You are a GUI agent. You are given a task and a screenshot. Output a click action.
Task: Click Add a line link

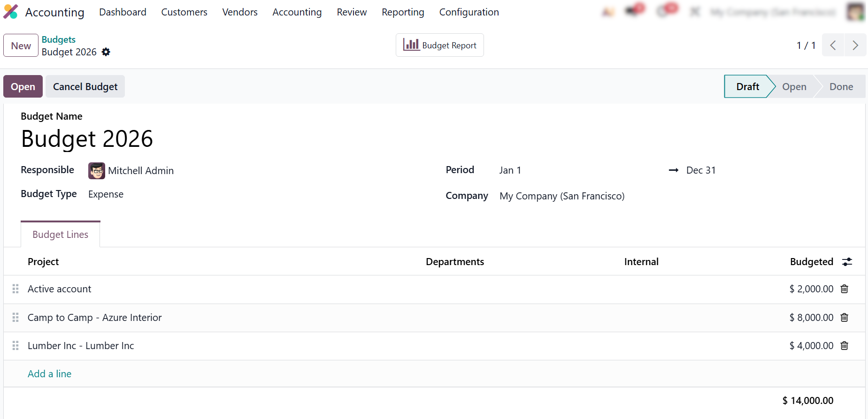tap(49, 374)
